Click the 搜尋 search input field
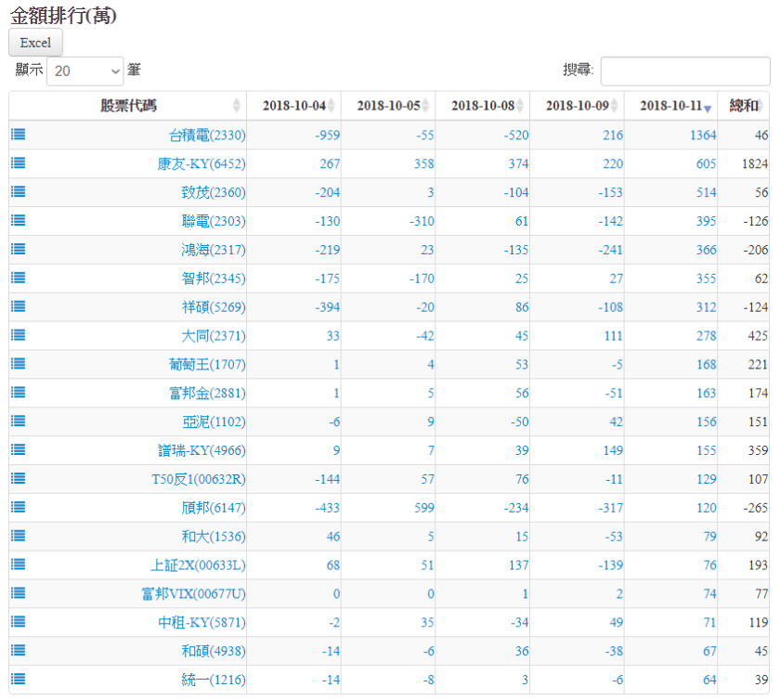The width and height of the screenshot is (780, 700). pos(685,71)
